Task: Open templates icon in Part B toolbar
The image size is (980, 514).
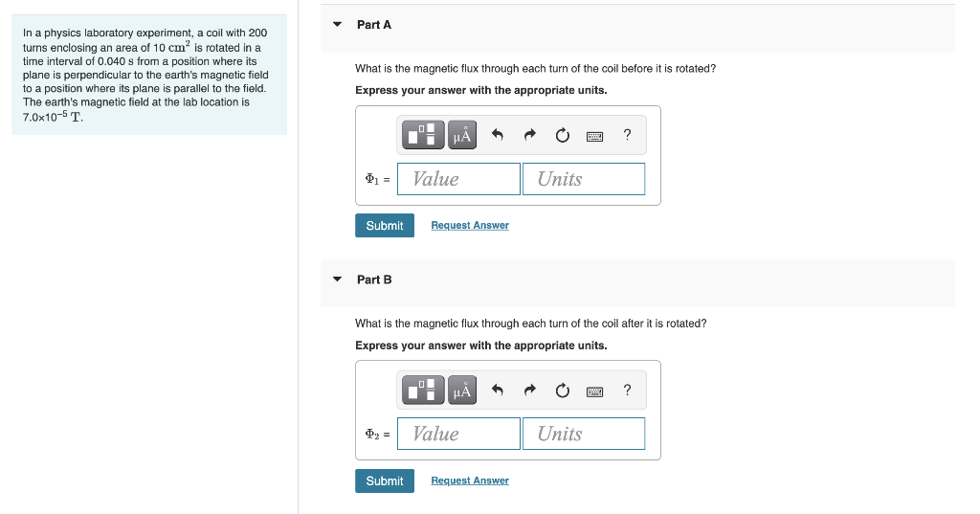Action: tap(423, 391)
